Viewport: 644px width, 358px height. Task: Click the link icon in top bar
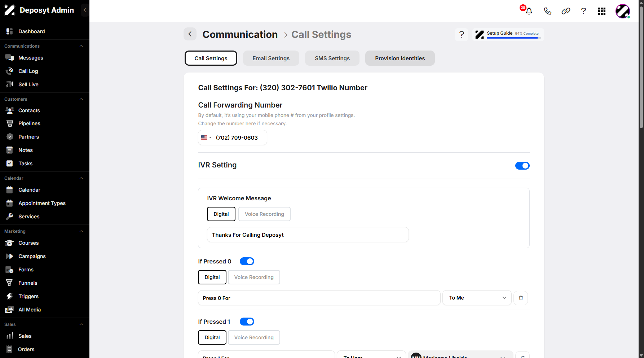[x=566, y=11]
